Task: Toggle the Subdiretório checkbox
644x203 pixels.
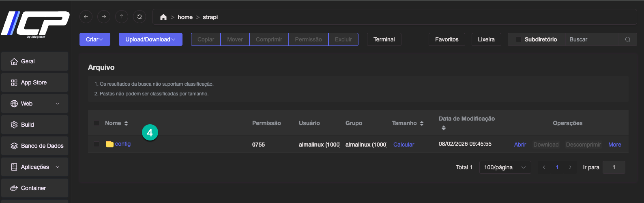Action: 518,39
